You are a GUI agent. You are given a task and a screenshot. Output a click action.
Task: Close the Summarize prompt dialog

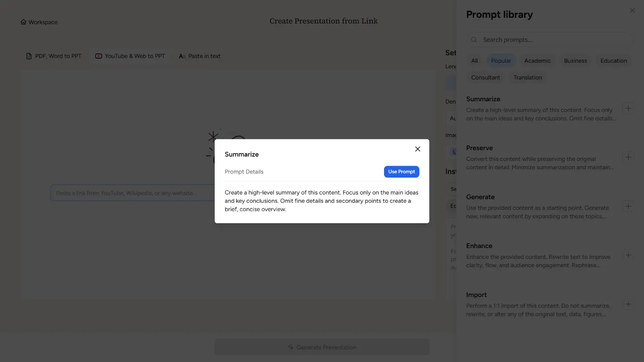click(418, 149)
